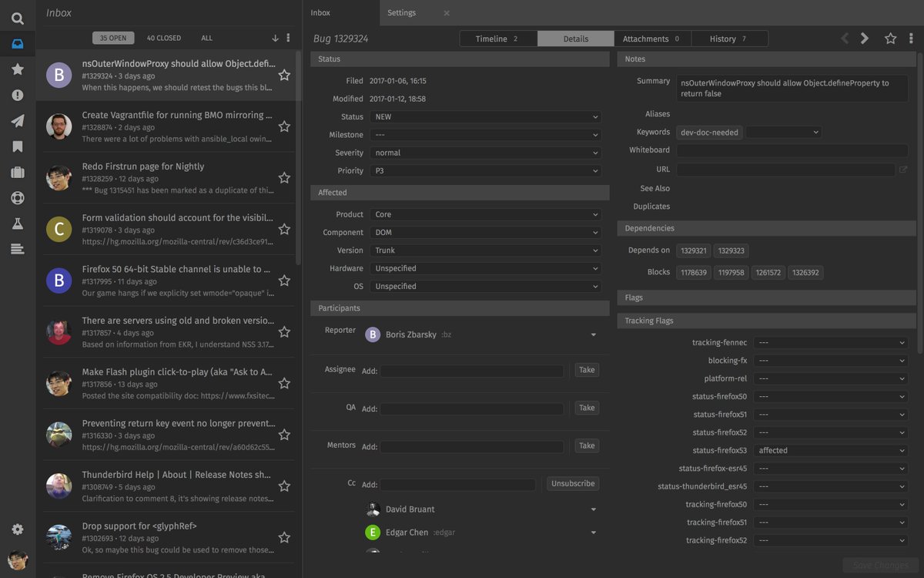The height and width of the screenshot is (578, 924).
Task: Click Take button for Assignee
Action: [587, 370]
